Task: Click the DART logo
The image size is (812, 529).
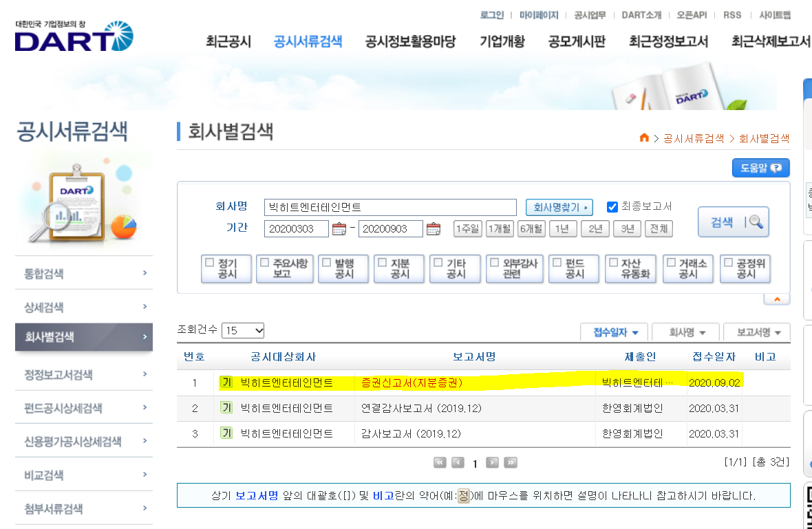Action: pyautogui.click(x=74, y=36)
